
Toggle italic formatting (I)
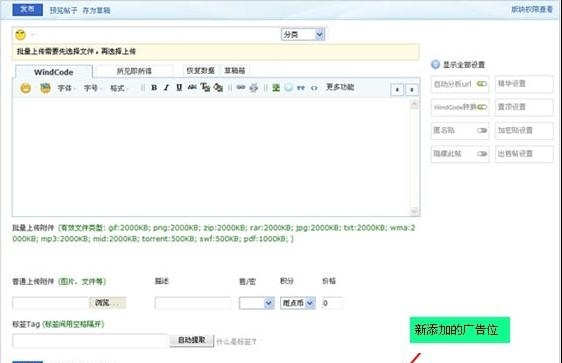166,87
